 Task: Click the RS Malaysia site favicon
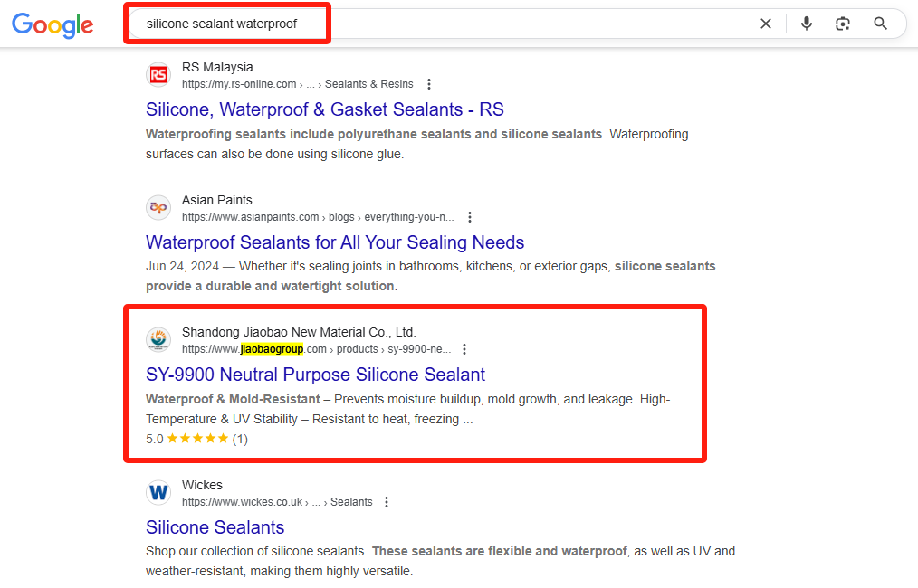[158, 75]
